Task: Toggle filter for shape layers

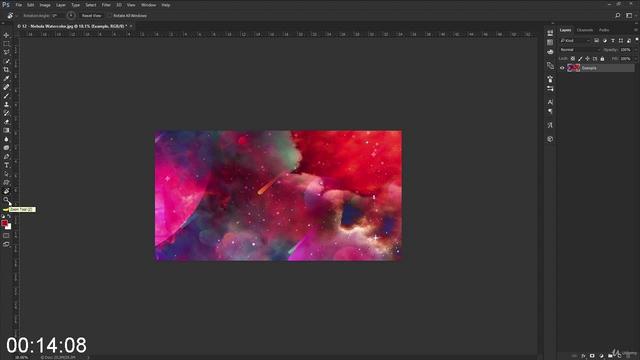Action: 621,40
